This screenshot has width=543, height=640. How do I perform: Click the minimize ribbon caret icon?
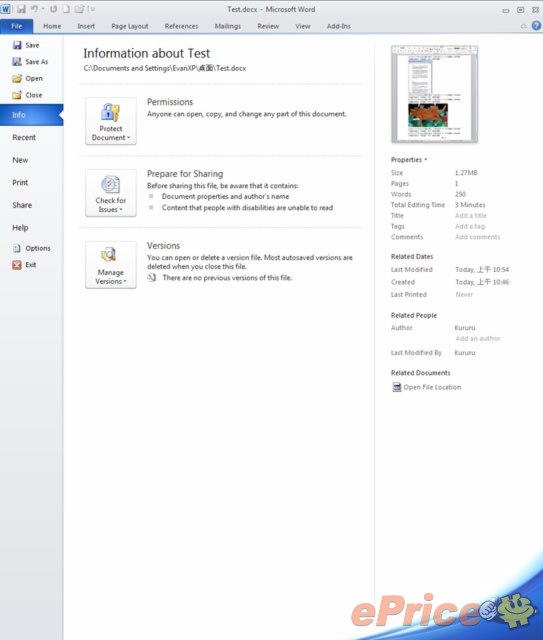click(523, 26)
